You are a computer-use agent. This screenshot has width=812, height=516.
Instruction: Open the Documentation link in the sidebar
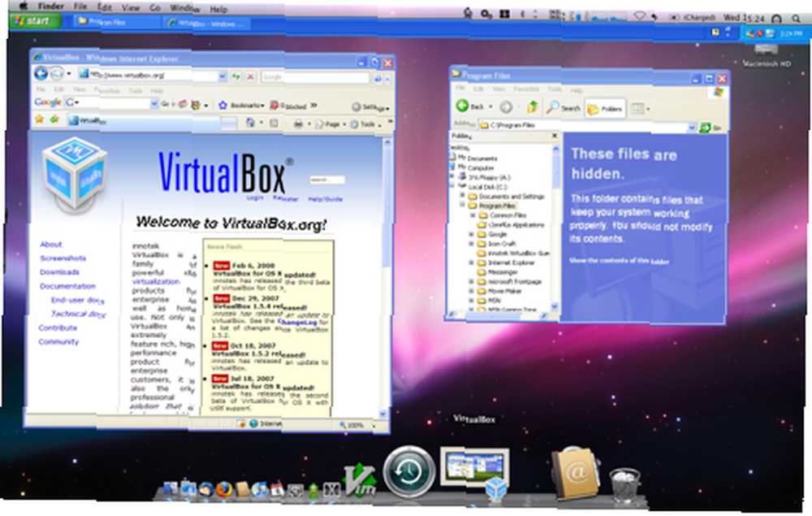click(x=68, y=286)
